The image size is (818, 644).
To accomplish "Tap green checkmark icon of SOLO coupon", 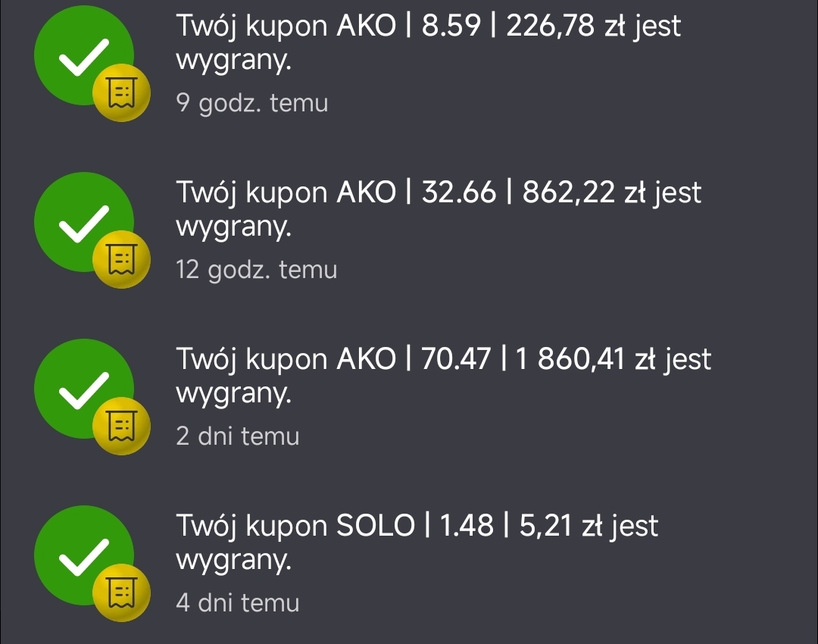I will tap(84, 556).
